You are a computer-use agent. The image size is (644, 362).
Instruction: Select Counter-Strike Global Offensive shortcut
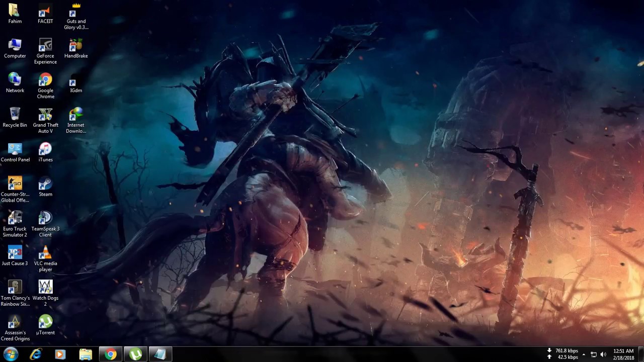[15, 190]
